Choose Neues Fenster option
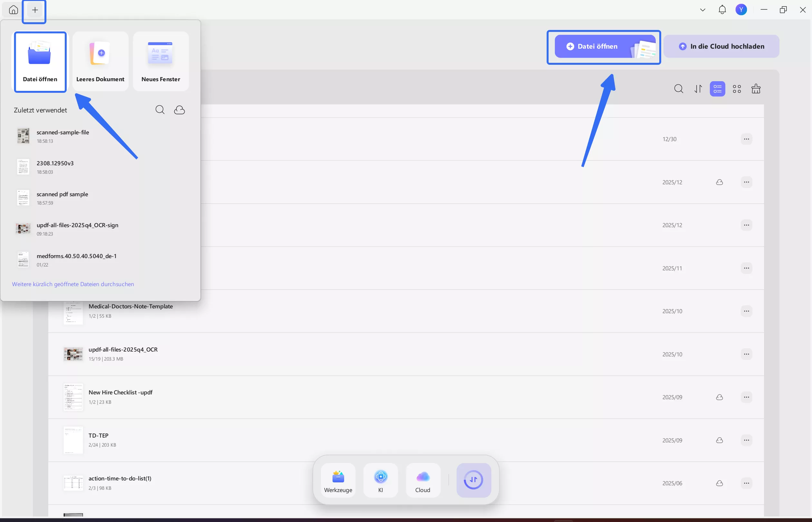Image resolution: width=812 pixels, height=522 pixels. (161, 61)
